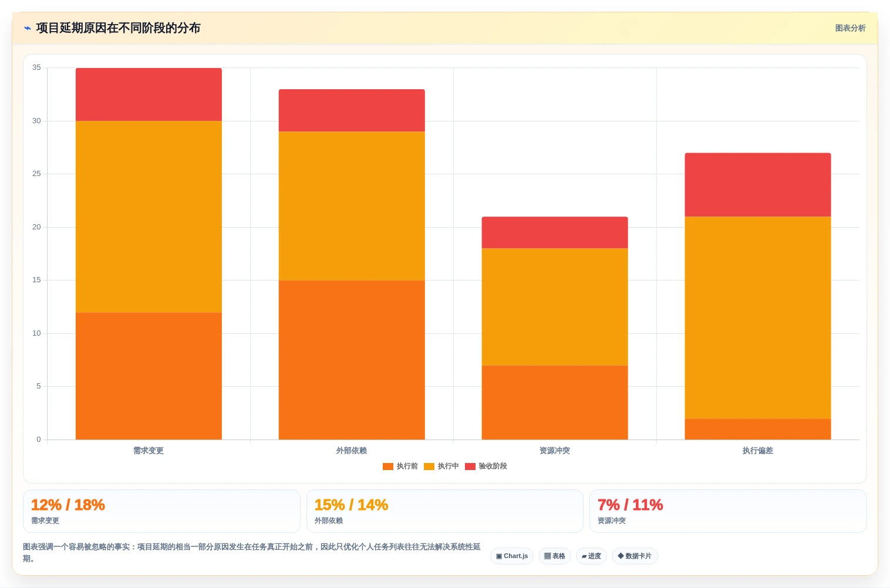Click the 外部依赖 x-axis label

click(352, 451)
